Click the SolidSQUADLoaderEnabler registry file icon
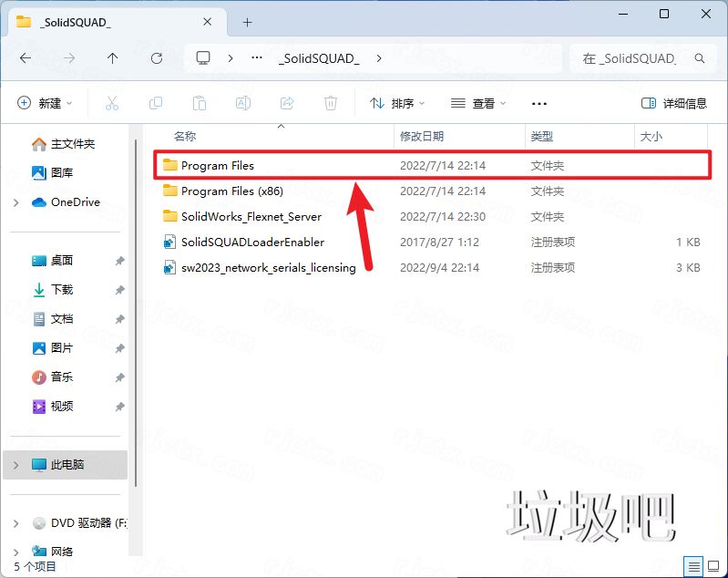This screenshot has width=728, height=578. tap(170, 243)
